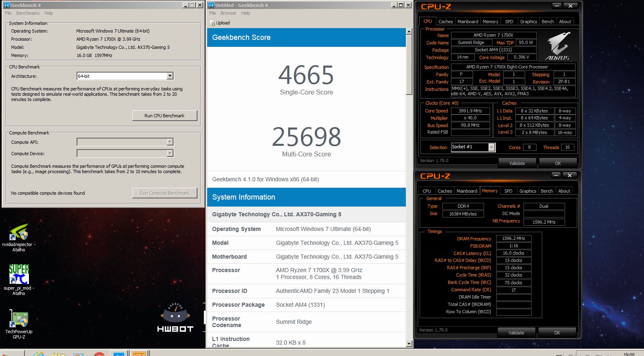This screenshot has width=644, height=356.
Task: Click scroll-down arrow in Geekbench results window
Action: [409, 344]
